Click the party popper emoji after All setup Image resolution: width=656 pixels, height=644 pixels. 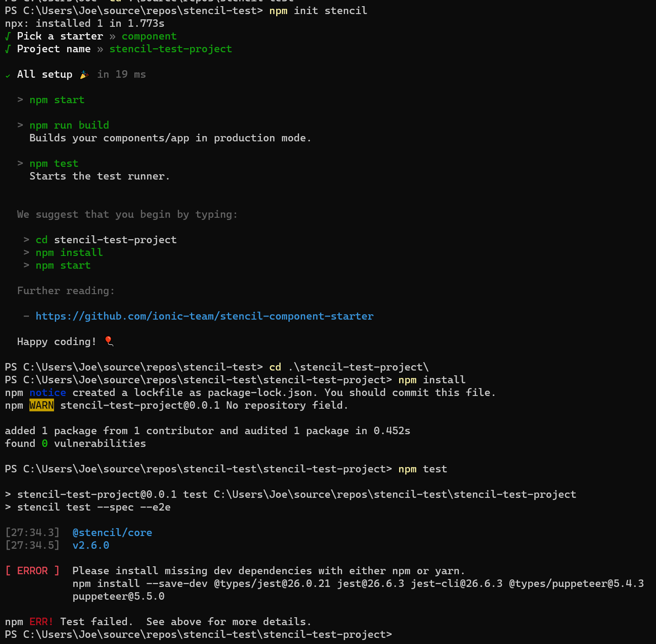tap(84, 74)
